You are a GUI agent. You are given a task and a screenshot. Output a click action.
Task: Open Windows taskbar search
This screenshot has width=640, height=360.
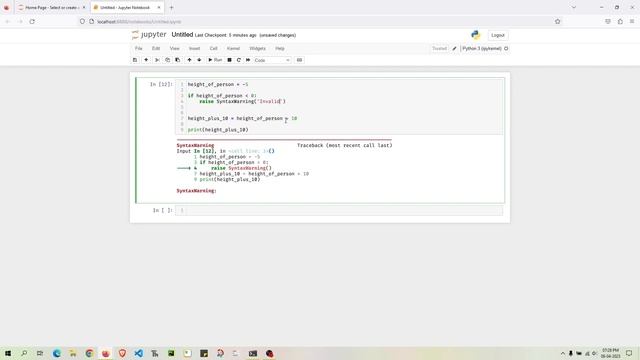(24, 353)
